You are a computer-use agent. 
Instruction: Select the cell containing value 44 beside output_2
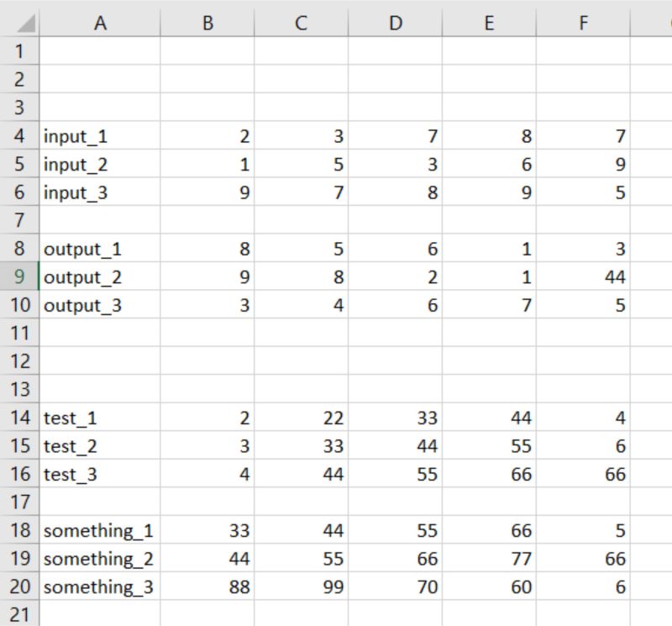click(x=584, y=277)
